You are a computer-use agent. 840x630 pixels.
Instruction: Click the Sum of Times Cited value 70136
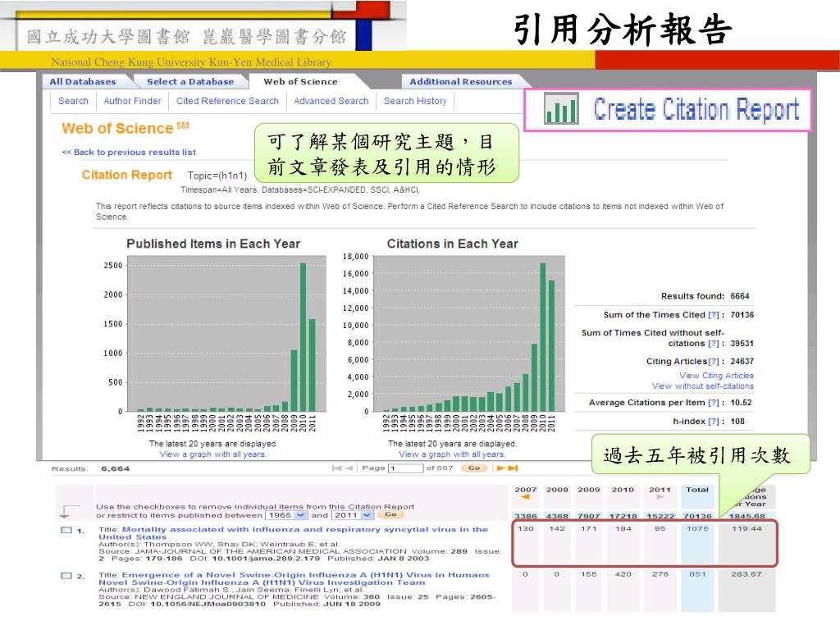(x=742, y=315)
